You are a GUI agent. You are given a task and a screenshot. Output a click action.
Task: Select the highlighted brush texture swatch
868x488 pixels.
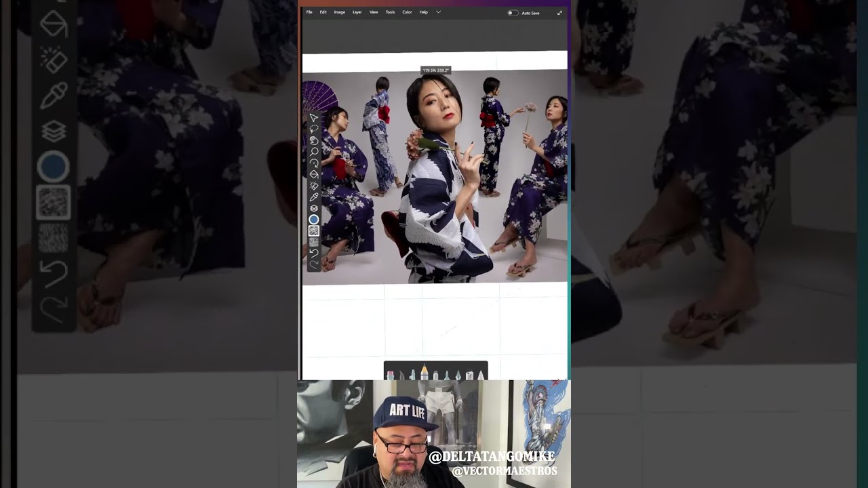tap(314, 230)
